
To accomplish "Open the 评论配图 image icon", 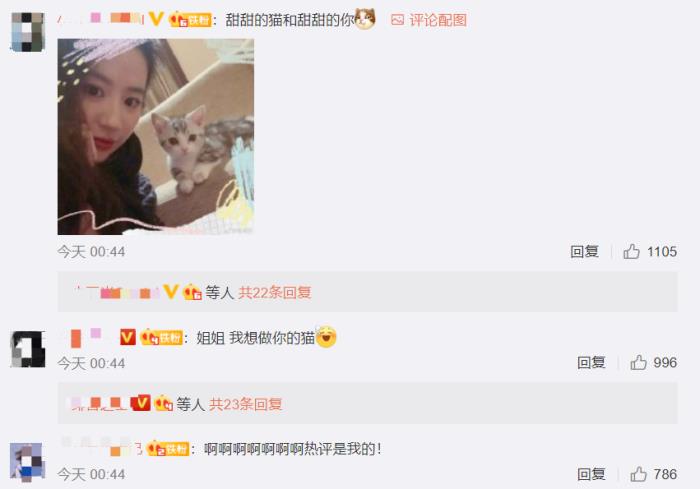I will click(x=397, y=20).
